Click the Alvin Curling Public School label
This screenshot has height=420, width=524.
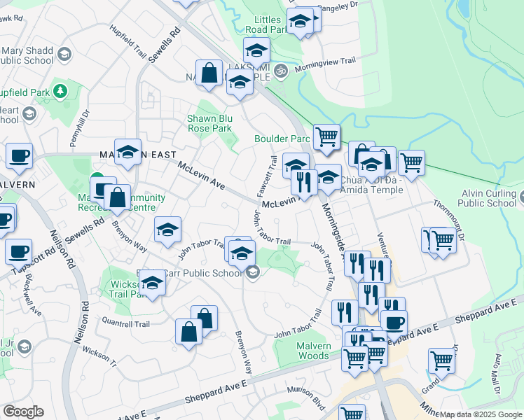pos(487,198)
